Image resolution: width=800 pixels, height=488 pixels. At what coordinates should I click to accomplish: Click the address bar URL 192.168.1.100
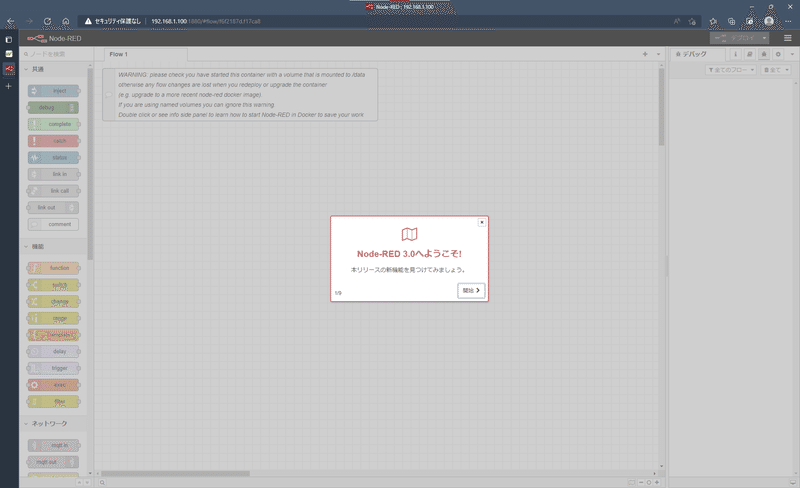point(206,21)
